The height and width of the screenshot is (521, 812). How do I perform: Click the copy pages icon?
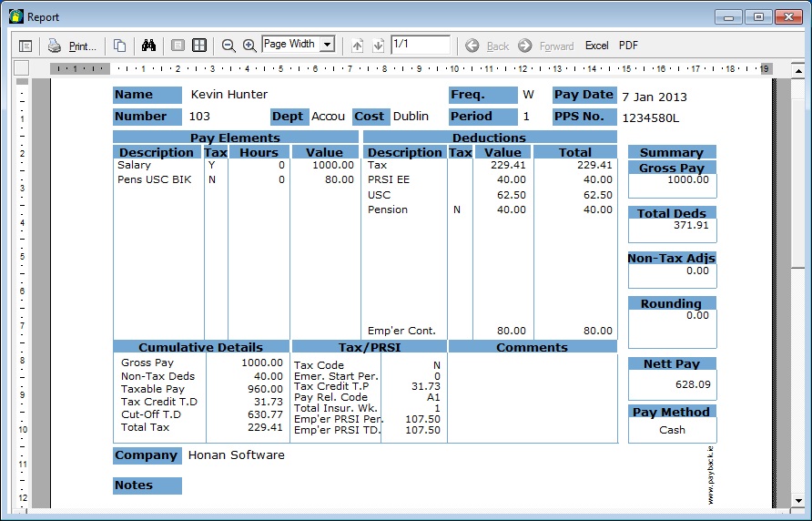(120, 46)
